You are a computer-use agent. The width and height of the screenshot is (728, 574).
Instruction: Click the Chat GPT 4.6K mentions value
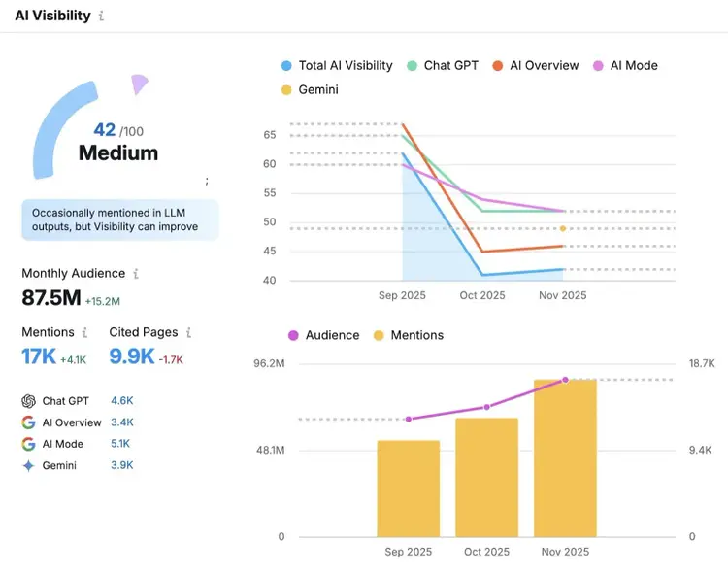pyautogui.click(x=122, y=401)
